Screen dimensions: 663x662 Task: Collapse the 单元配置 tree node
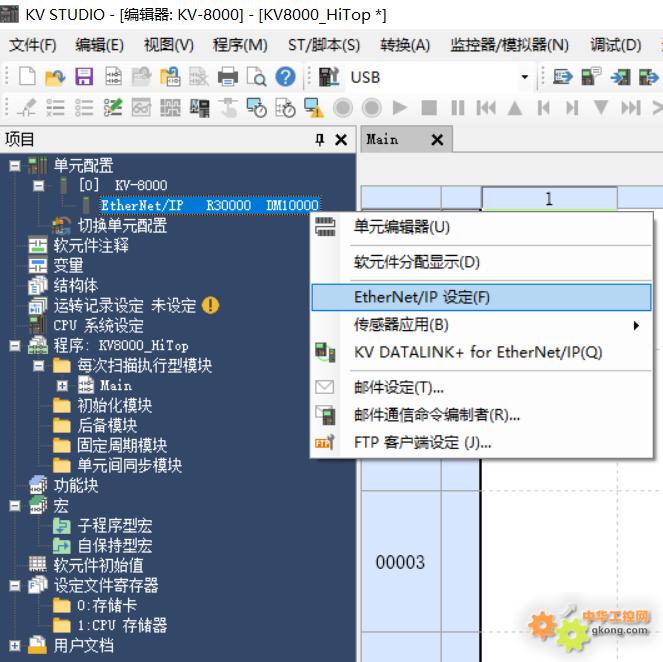click(x=15, y=165)
